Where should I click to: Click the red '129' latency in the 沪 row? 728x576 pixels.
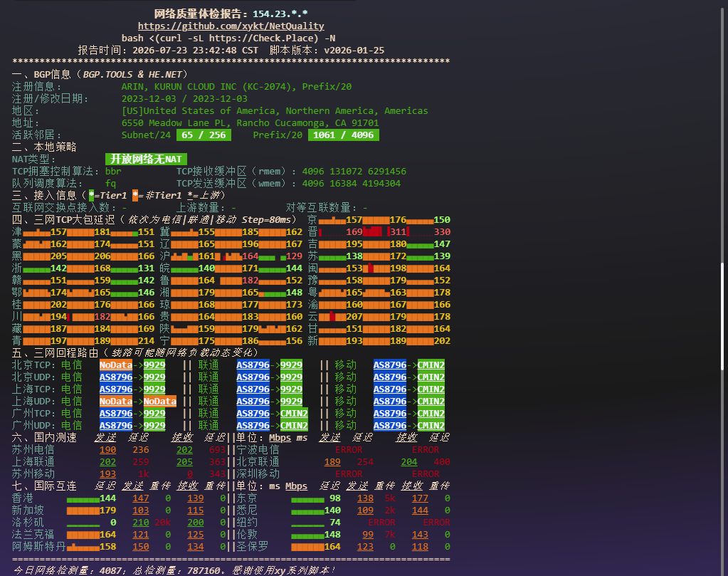294,256
